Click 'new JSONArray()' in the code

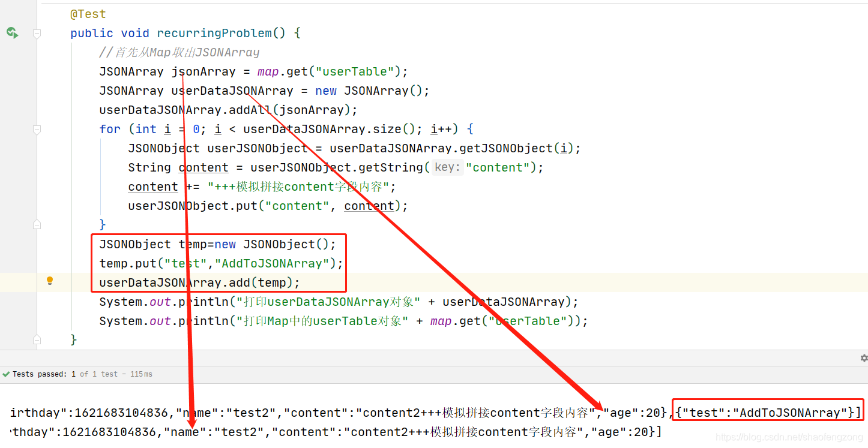pos(369,91)
